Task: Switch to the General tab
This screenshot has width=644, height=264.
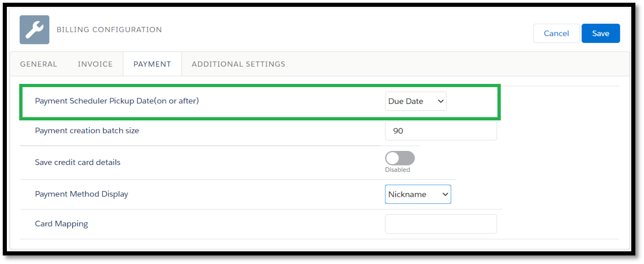Action: 39,64
